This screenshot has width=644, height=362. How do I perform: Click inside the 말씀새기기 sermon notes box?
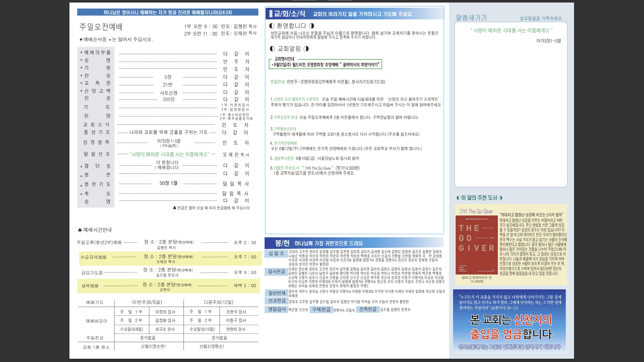(x=511, y=105)
